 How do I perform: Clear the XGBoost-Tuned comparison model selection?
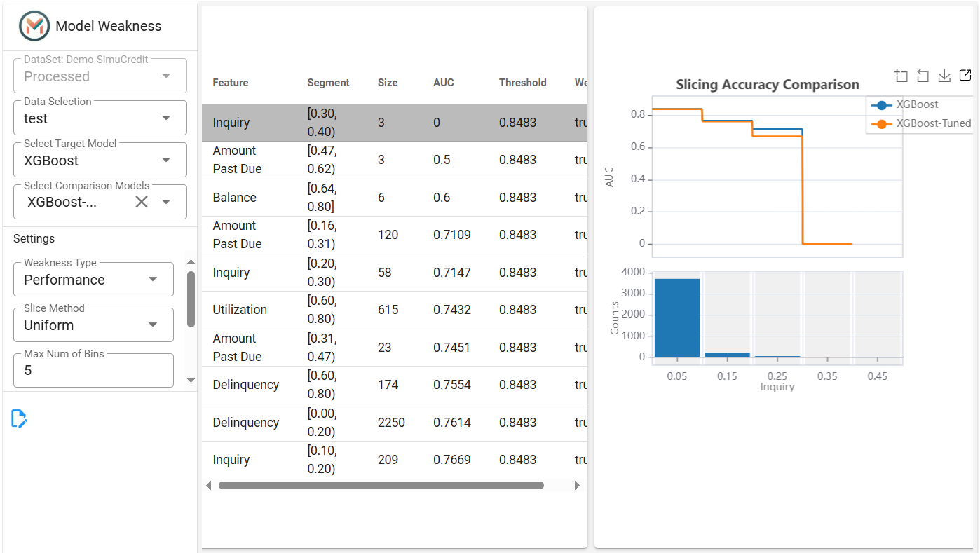pos(142,202)
